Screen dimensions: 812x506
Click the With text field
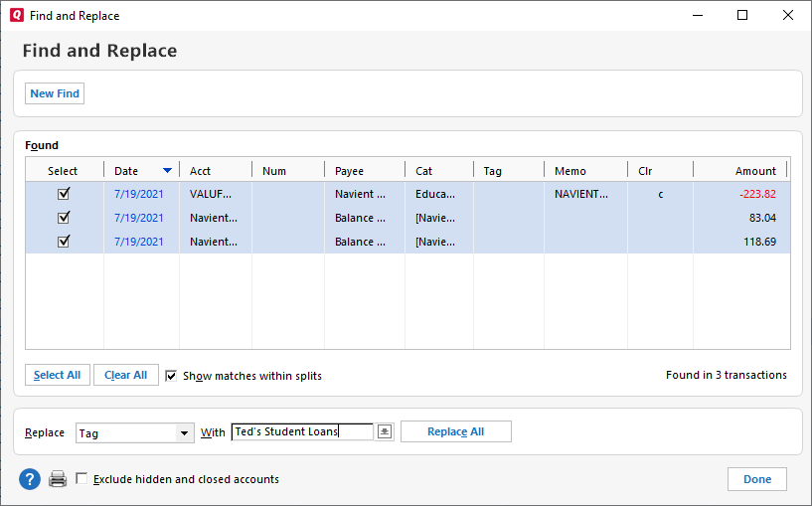pyautogui.click(x=302, y=431)
